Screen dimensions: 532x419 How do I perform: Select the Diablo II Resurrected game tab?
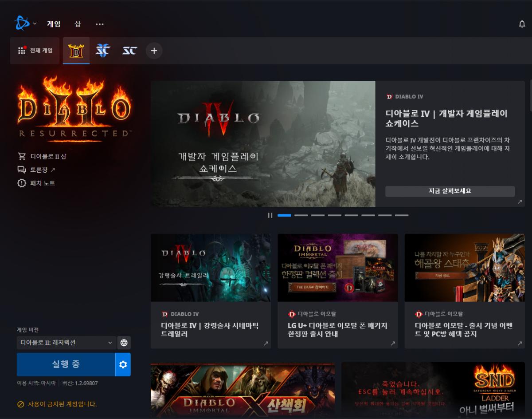pyautogui.click(x=76, y=51)
